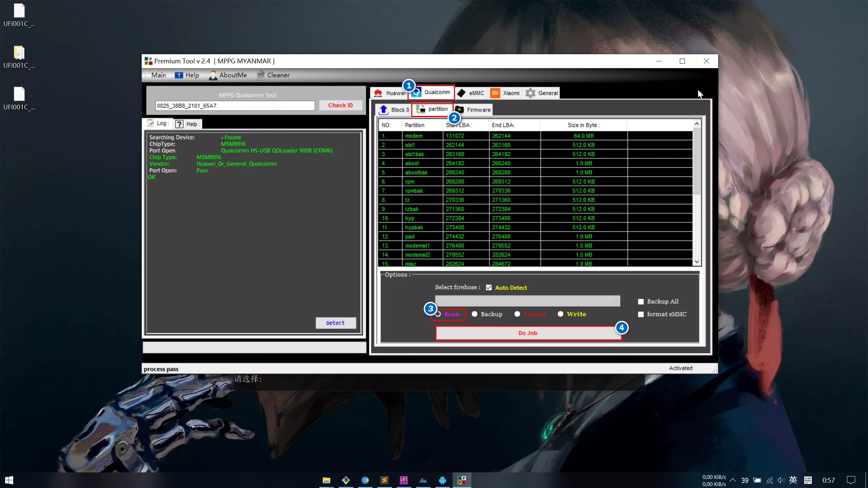
Task: Open the Android robot taskbar icon
Action: pyautogui.click(x=442, y=480)
